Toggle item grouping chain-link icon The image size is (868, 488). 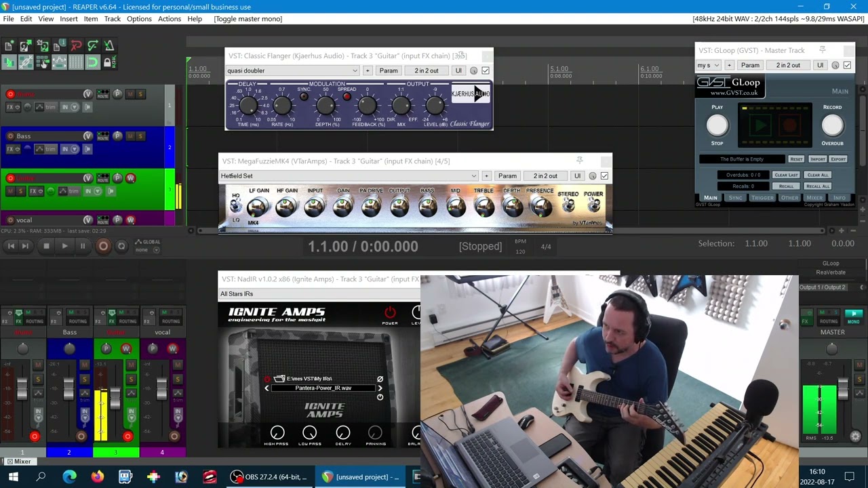26,62
